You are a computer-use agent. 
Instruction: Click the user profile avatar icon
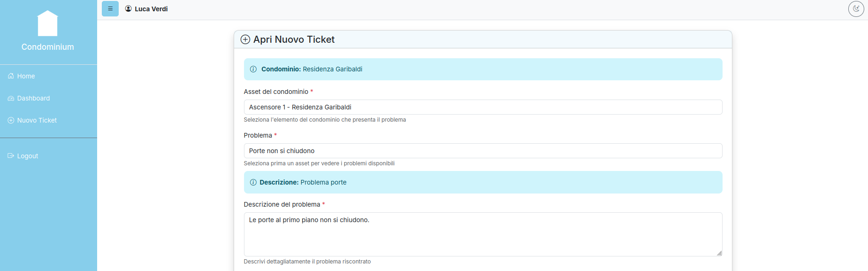128,8
